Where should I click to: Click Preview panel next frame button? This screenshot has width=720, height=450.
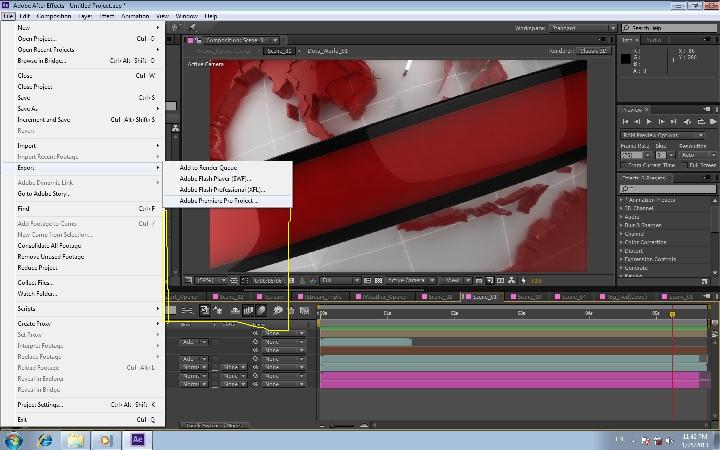661,122
